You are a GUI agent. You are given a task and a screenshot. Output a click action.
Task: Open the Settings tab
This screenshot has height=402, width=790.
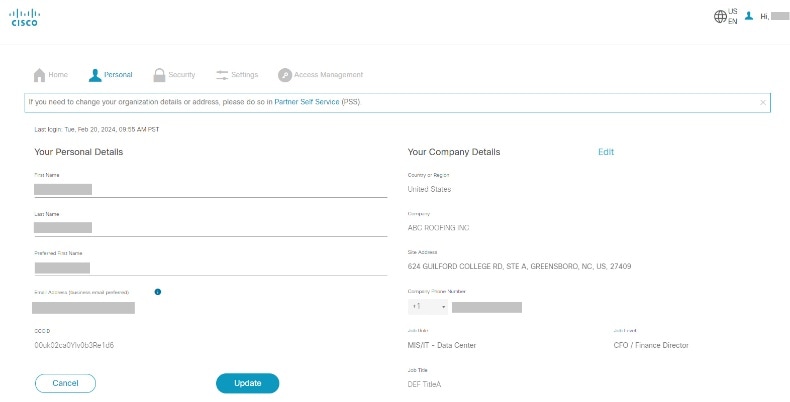point(237,75)
